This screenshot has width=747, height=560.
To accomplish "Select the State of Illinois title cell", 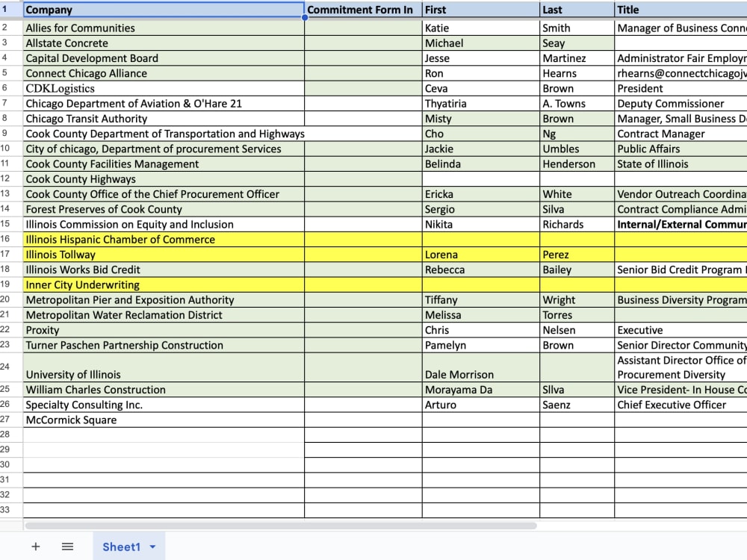I will (681, 164).
